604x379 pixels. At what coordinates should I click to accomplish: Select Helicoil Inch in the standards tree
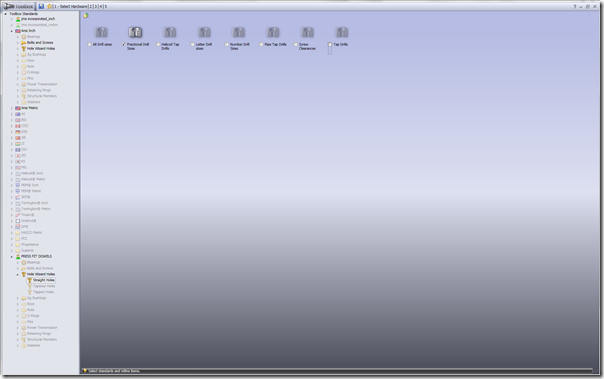(x=32, y=173)
